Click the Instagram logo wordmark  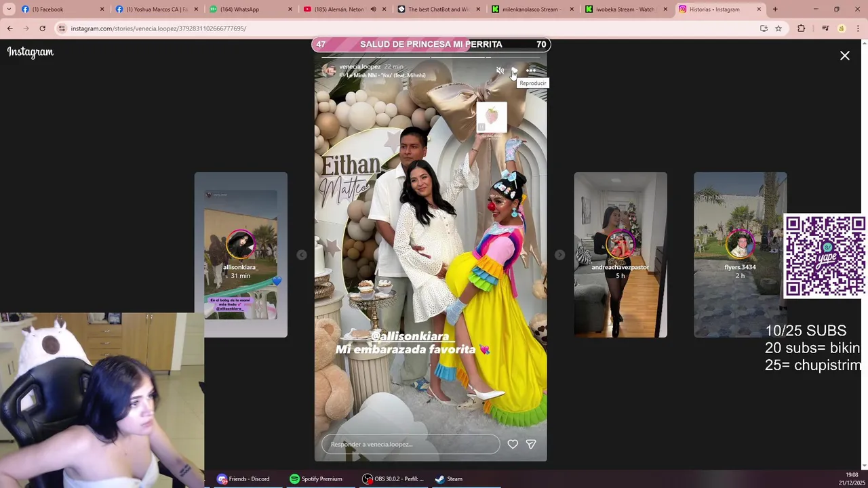point(31,52)
